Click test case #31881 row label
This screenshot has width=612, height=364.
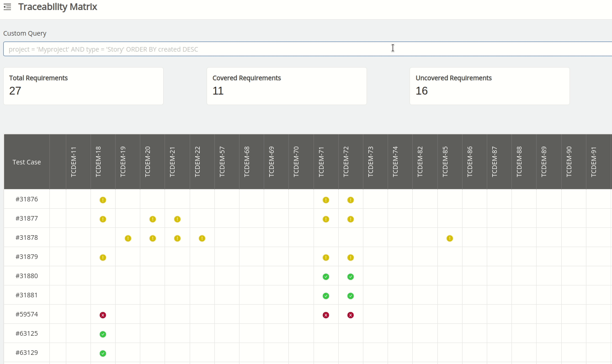pyautogui.click(x=27, y=295)
